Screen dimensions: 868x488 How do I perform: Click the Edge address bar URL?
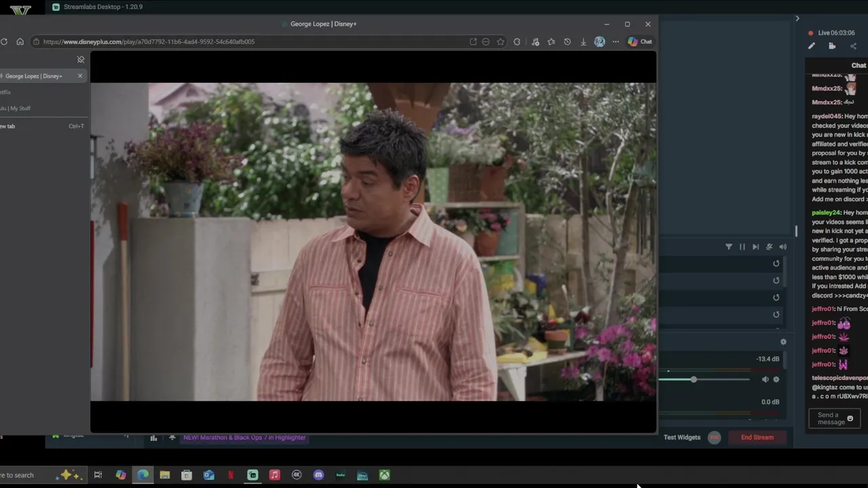pyautogui.click(x=149, y=41)
